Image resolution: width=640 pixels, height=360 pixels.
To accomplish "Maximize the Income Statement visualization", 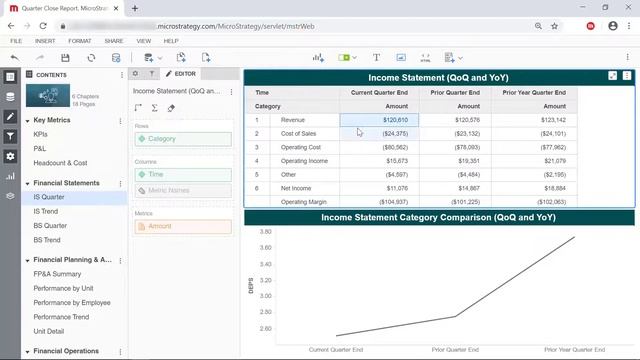I will click(x=612, y=76).
